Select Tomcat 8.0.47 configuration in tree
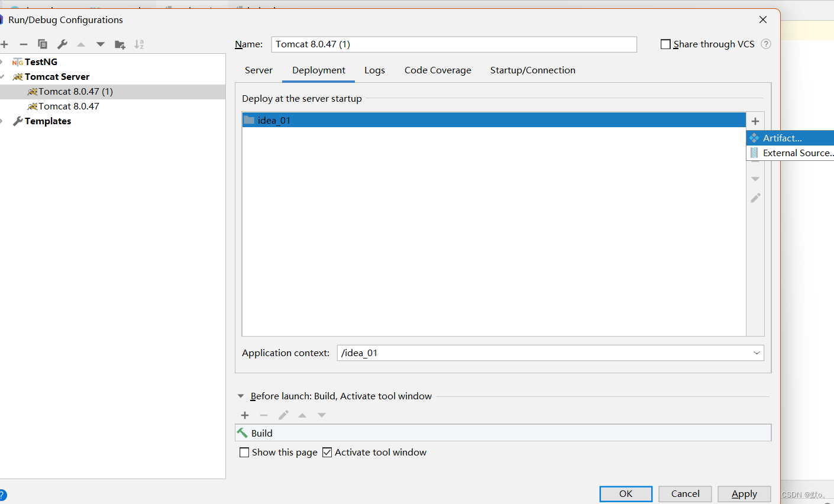The image size is (834, 504). [69, 106]
